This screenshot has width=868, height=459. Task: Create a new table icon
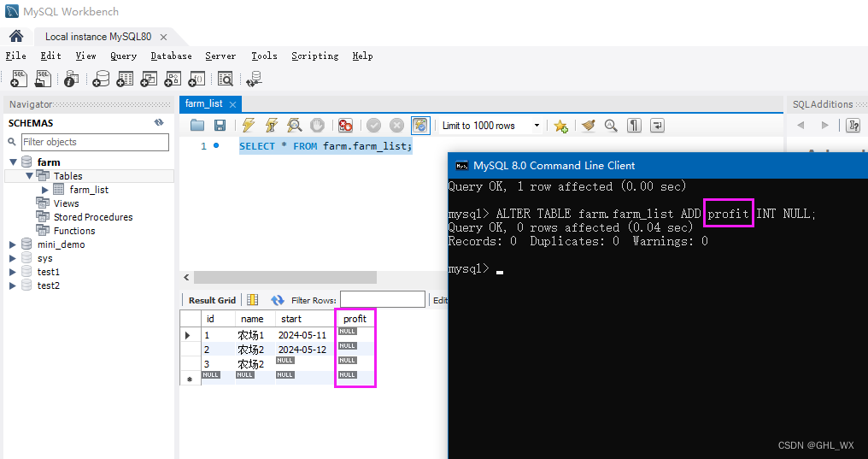125,79
